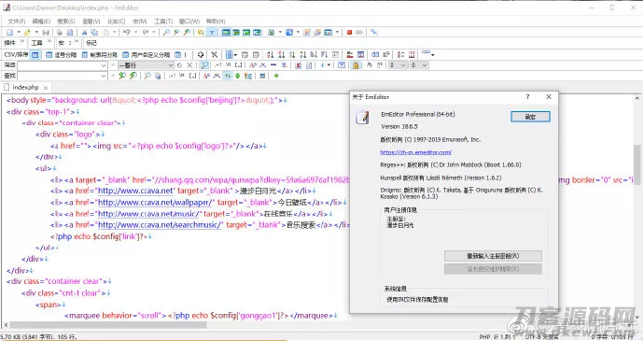644x341 pixels.
Task: Select the index.php document tab
Action: pyautogui.click(x=25, y=87)
